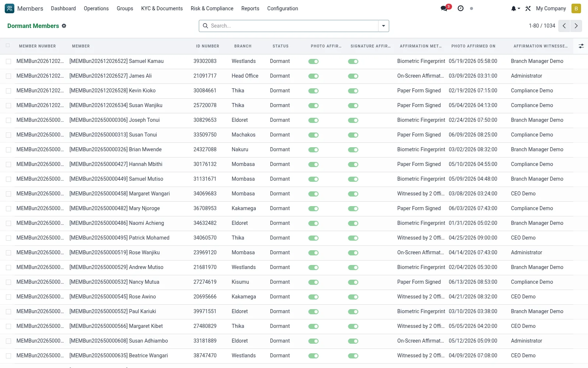Go to the next page of records

[576, 26]
